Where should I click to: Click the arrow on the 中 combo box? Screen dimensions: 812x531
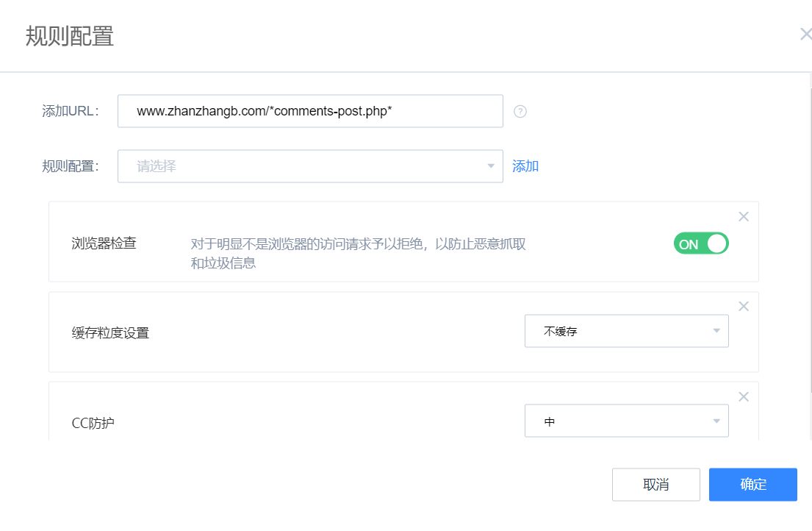[716, 421]
